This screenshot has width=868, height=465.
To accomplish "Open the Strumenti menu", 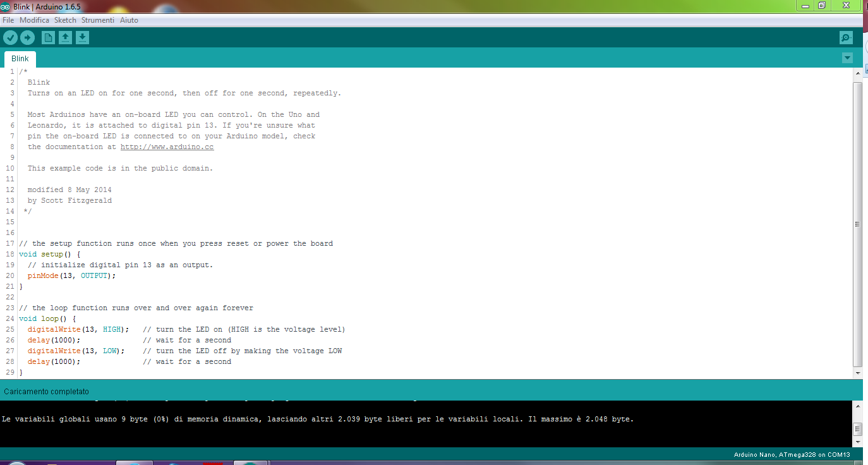I will pos(98,20).
